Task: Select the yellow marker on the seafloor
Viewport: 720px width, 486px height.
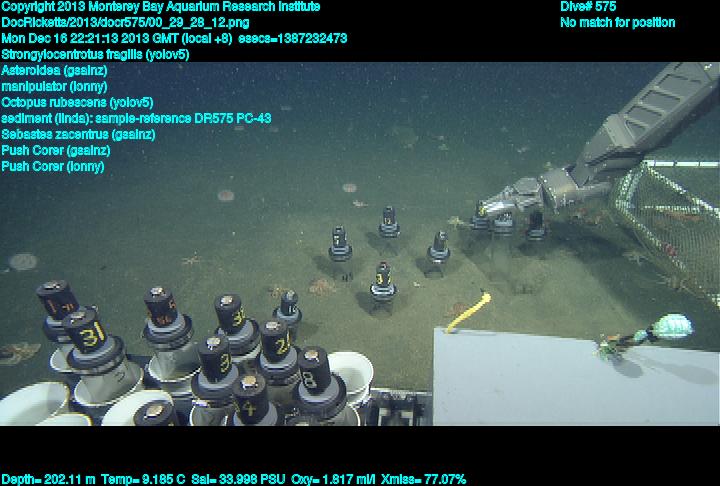Action: [x=470, y=312]
